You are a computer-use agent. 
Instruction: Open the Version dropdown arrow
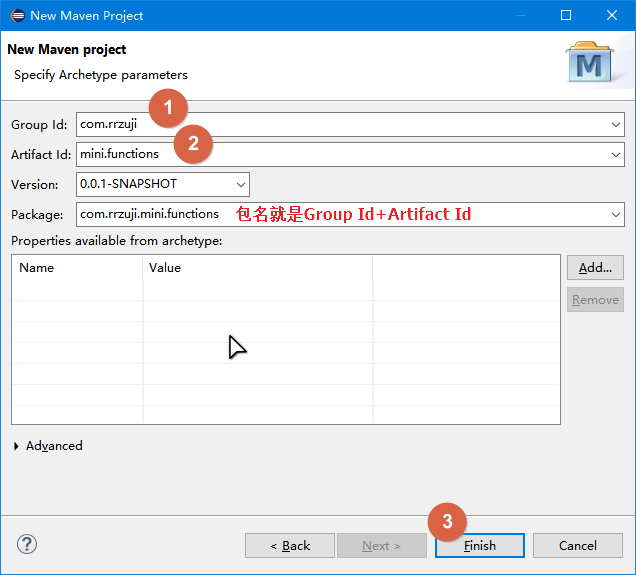[x=241, y=185]
